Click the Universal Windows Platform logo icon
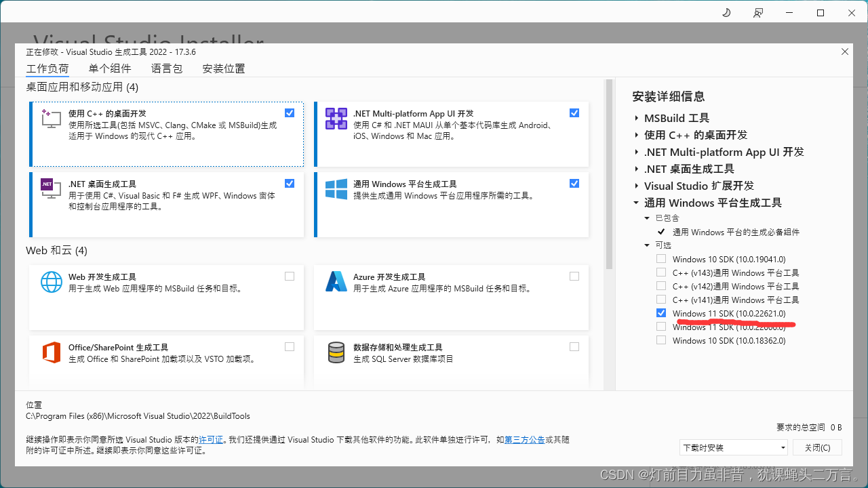This screenshot has height=488, width=868. (x=336, y=189)
